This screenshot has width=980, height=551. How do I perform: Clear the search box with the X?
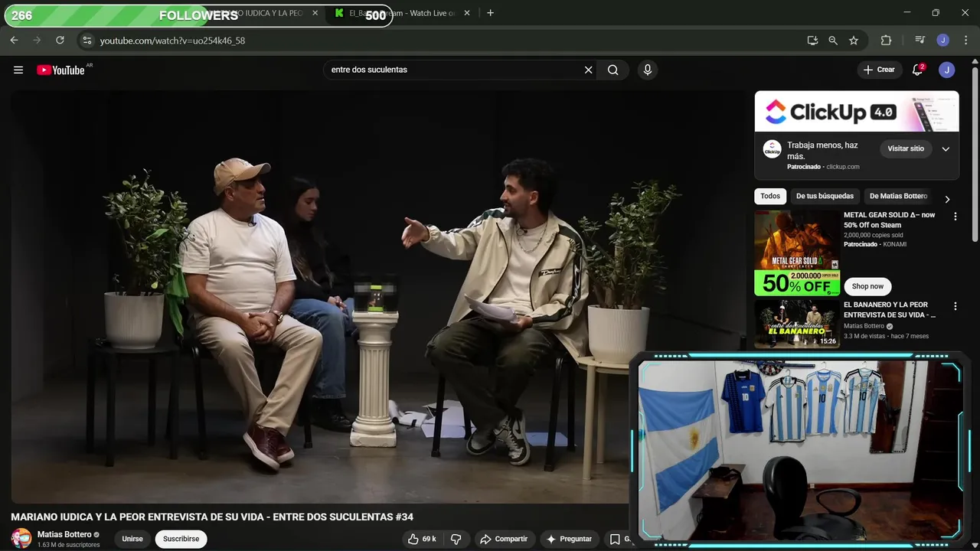(x=588, y=70)
